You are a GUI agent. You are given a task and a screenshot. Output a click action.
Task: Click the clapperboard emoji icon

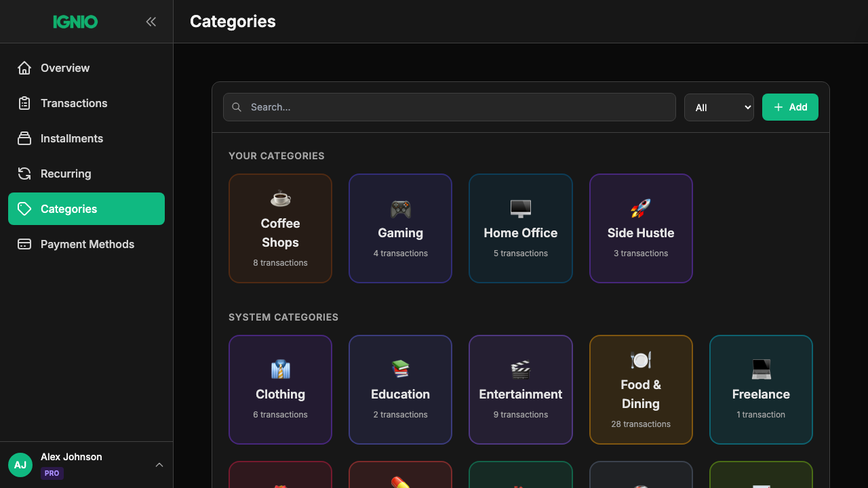[520, 369]
